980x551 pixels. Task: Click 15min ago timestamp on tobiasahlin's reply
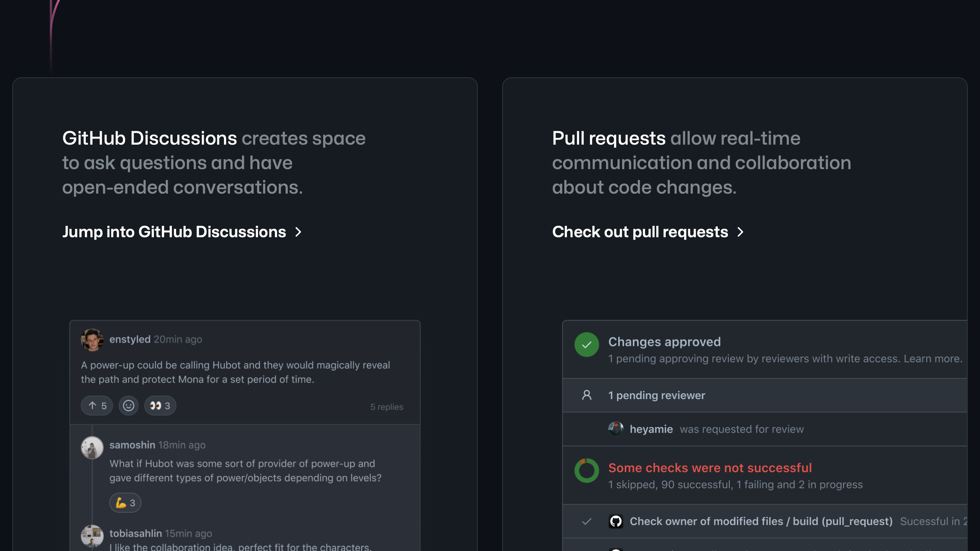(x=188, y=533)
